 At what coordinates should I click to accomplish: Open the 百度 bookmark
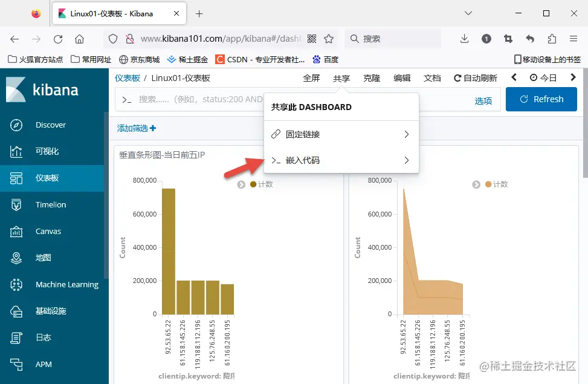click(326, 59)
